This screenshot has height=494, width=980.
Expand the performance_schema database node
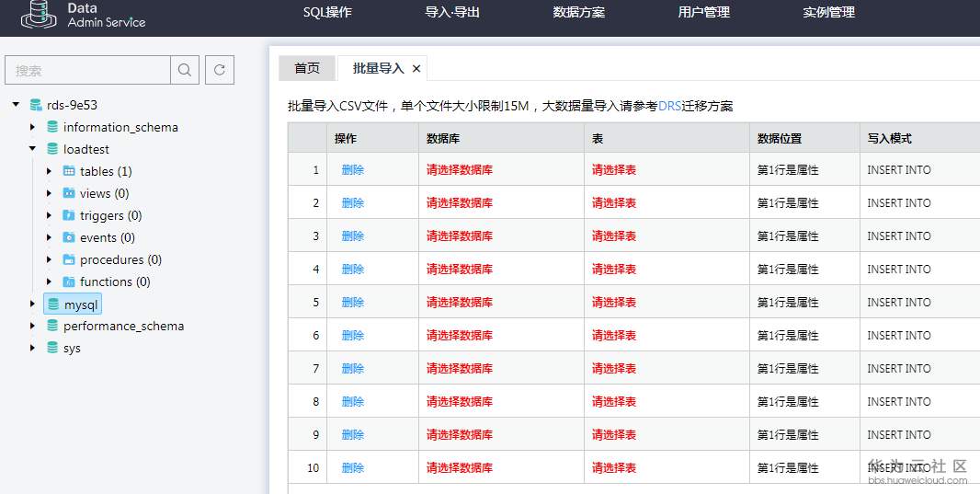[32, 326]
